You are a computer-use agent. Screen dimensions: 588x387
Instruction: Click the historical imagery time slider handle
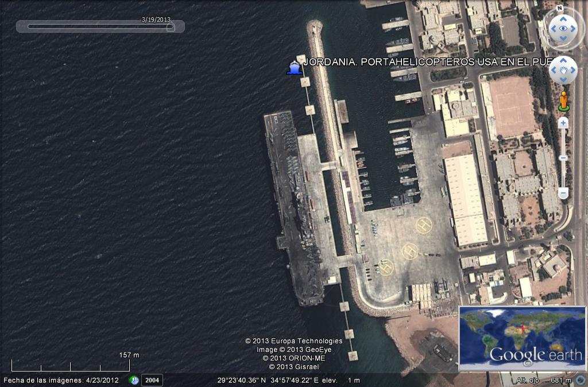coord(170,26)
